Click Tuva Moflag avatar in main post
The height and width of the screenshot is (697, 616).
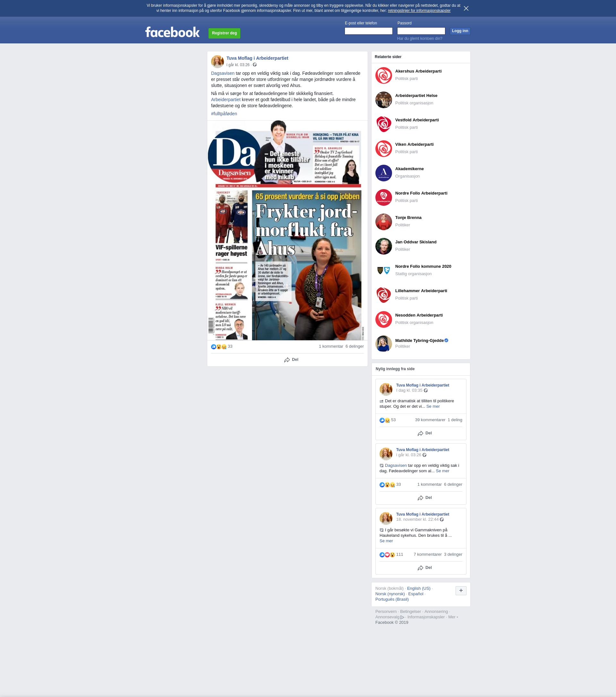coord(218,62)
